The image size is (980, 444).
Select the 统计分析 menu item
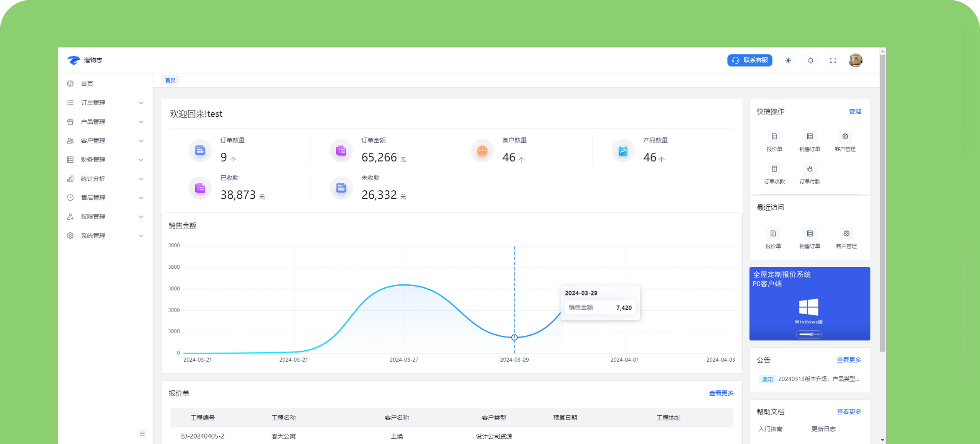pyautogui.click(x=105, y=179)
